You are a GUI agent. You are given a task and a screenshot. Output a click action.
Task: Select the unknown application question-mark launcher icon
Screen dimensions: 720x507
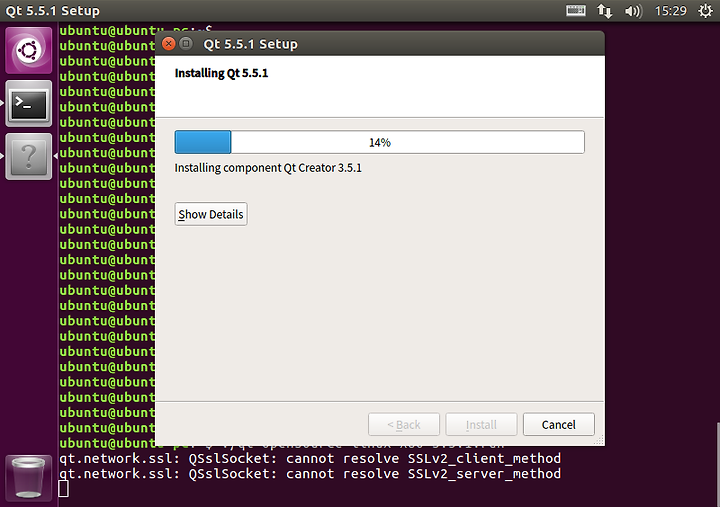click(28, 157)
